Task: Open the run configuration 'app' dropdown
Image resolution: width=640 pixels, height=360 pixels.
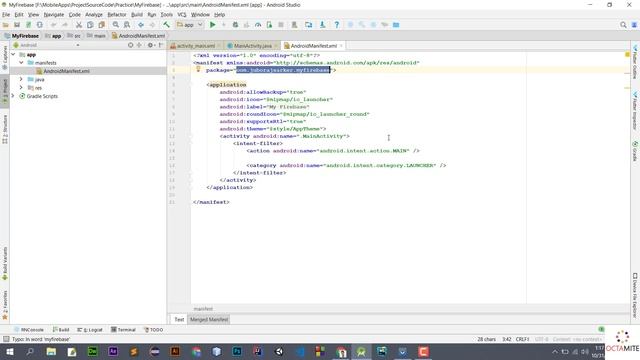Action: 190,25
